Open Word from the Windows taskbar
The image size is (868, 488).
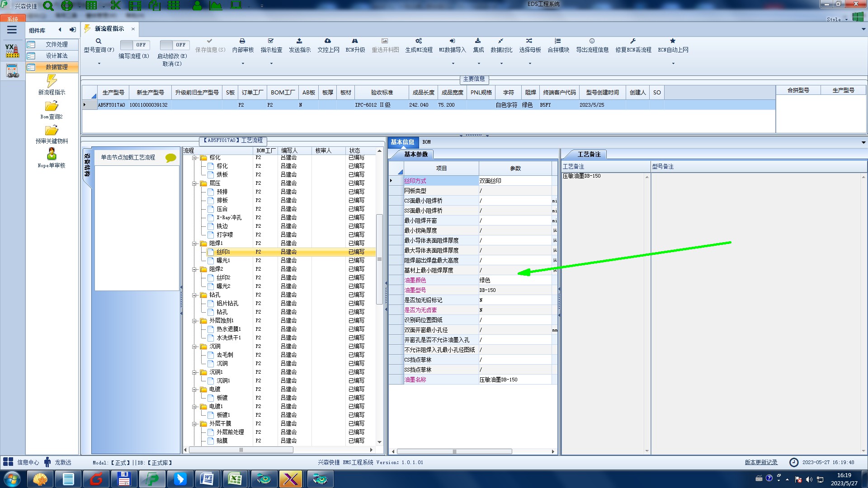pyautogui.click(x=207, y=479)
